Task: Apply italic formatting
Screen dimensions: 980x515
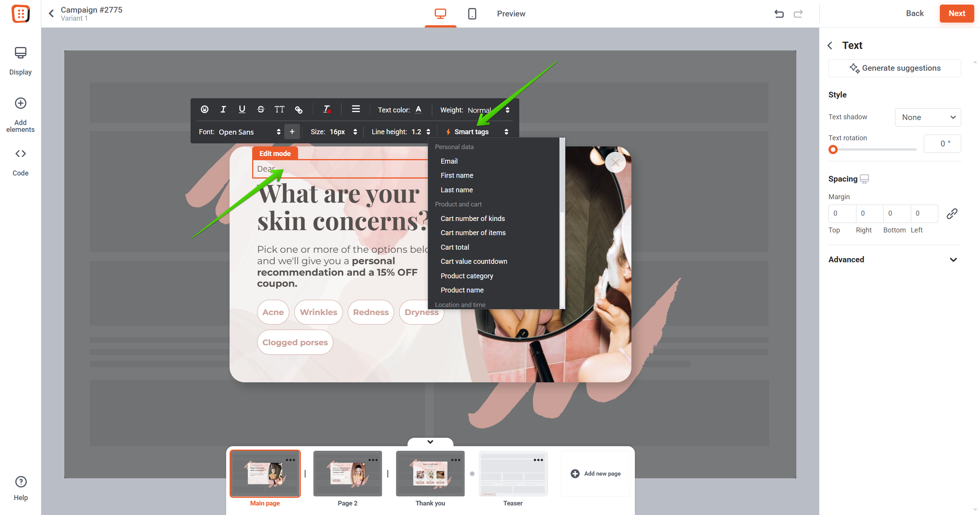Action: click(223, 109)
